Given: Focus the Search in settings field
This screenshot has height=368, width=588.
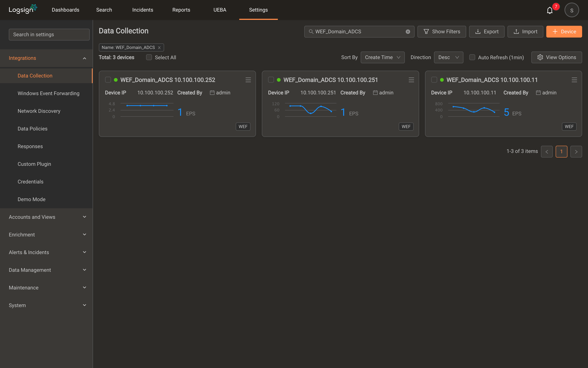Looking at the screenshot, I should pos(49,35).
